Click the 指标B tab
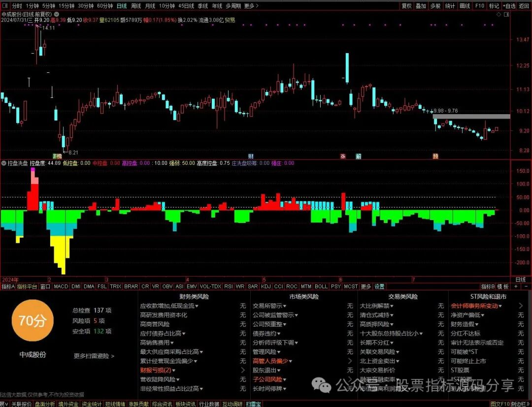 [488, 286]
